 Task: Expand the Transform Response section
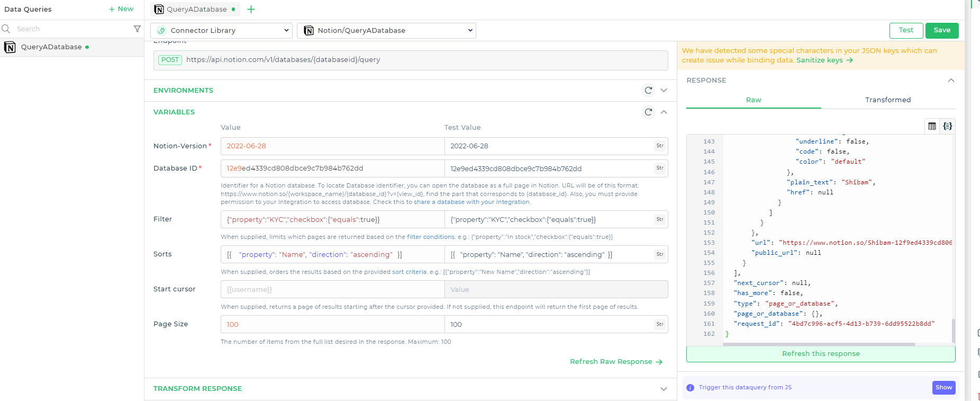(664, 389)
